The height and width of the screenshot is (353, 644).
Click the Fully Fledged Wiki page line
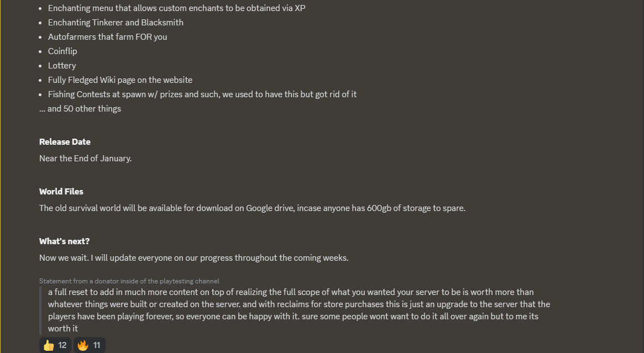tap(121, 80)
